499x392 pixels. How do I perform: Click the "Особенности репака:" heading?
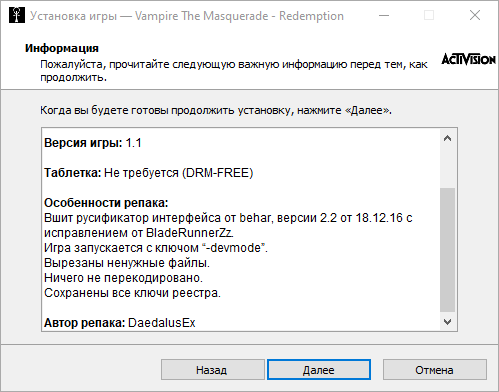[106, 203]
